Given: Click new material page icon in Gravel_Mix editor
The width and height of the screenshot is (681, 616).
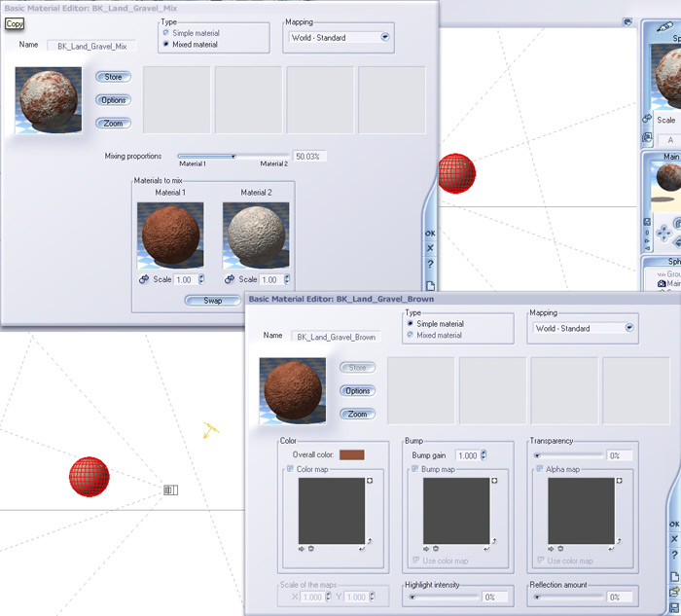Looking at the screenshot, I should point(430,286).
